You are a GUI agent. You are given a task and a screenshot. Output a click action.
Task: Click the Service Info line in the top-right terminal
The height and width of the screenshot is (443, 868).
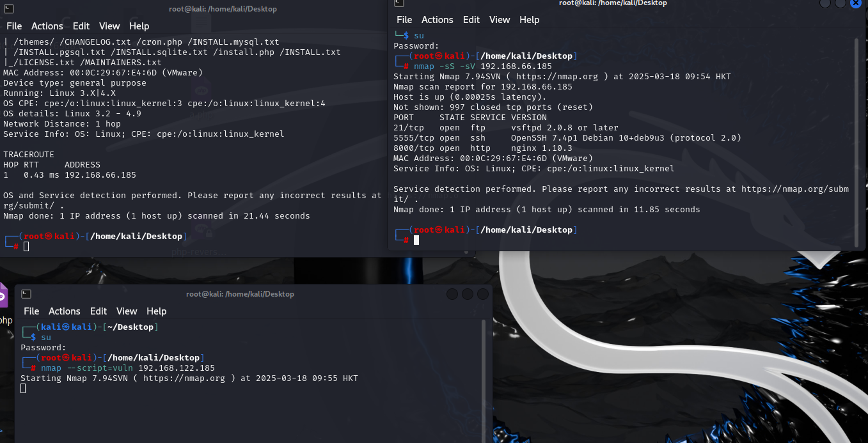(x=534, y=169)
